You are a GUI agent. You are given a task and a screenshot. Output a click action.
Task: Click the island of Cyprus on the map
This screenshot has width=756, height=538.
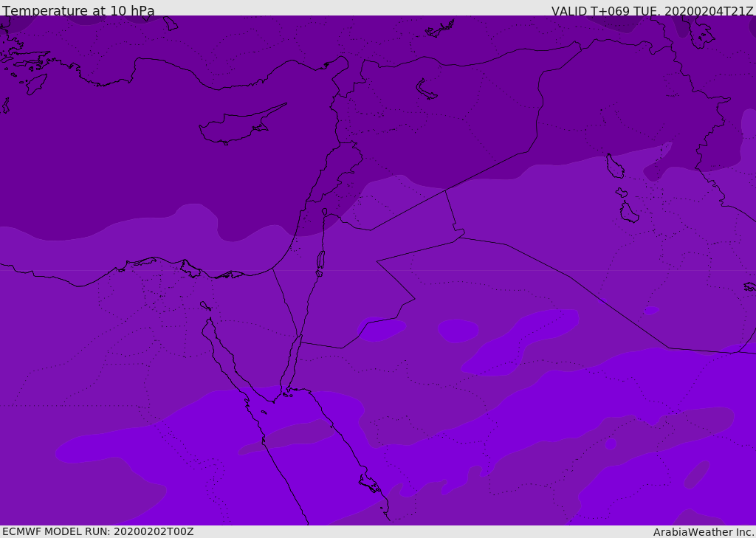pos(242,124)
